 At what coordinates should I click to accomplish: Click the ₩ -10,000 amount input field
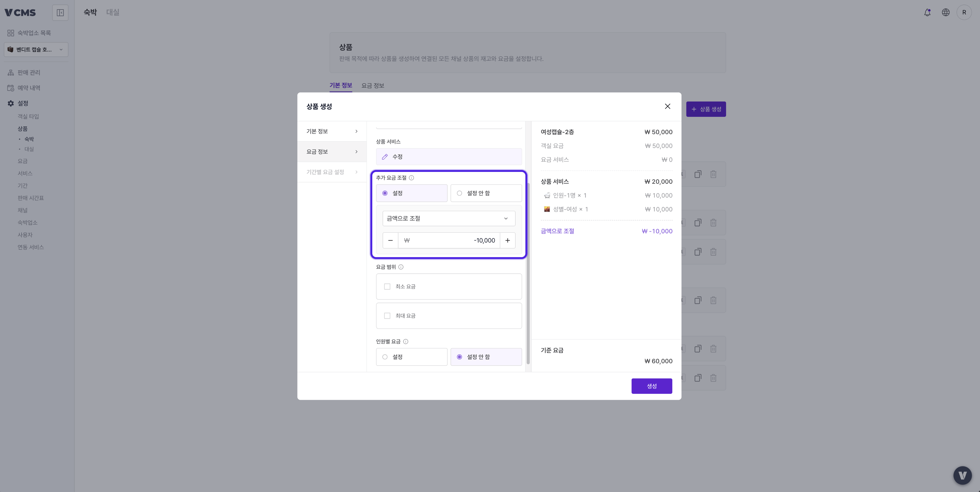(449, 240)
